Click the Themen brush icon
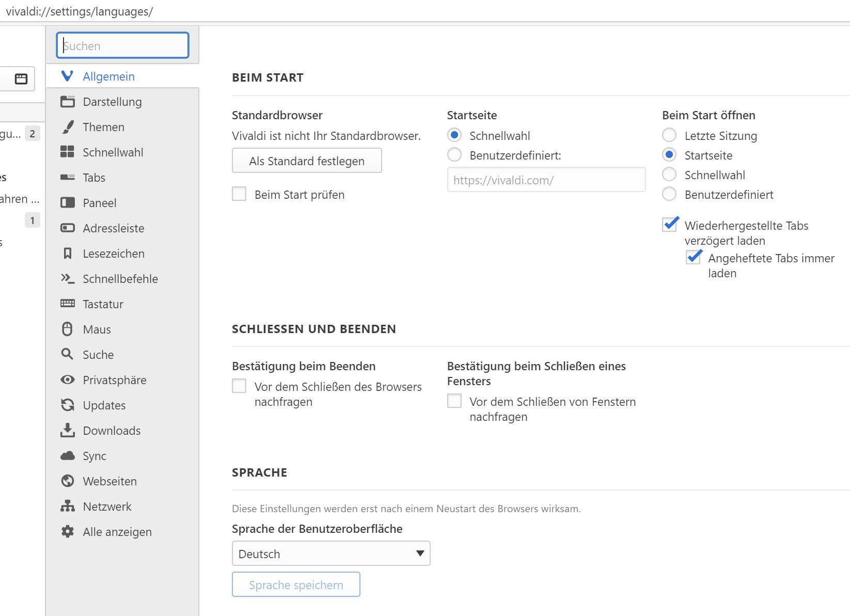Image resolution: width=850 pixels, height=616 pixels. click(x=68, y=127)
